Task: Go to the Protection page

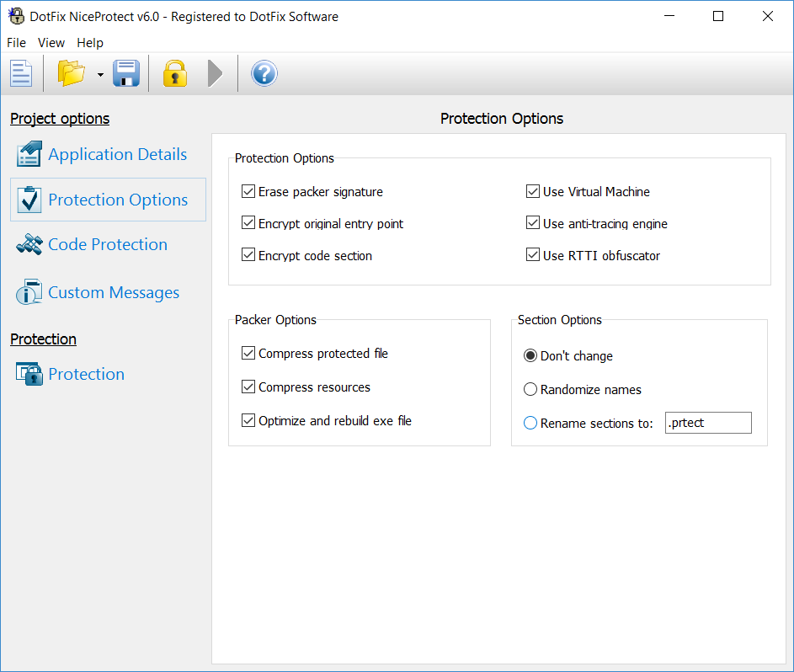Action: (x=86, y=375)
